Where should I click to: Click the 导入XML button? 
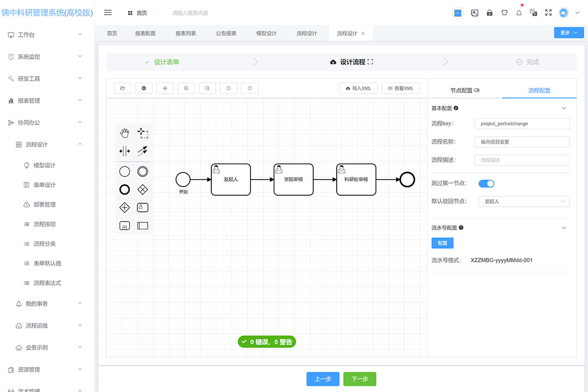click(358, 88)
